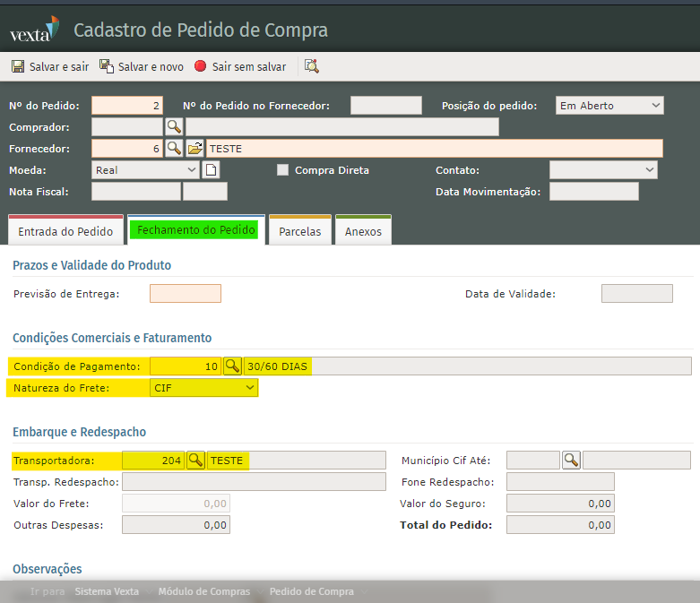This screenshot has height=603, width=700.
Task: Go to the Anexos tab
Action: (x=363, y=231)
